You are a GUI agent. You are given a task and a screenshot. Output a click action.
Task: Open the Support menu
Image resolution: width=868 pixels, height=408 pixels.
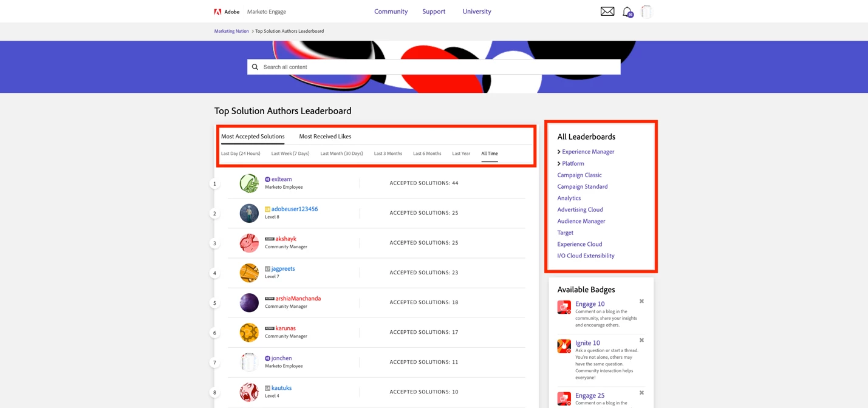pos(434,12)
